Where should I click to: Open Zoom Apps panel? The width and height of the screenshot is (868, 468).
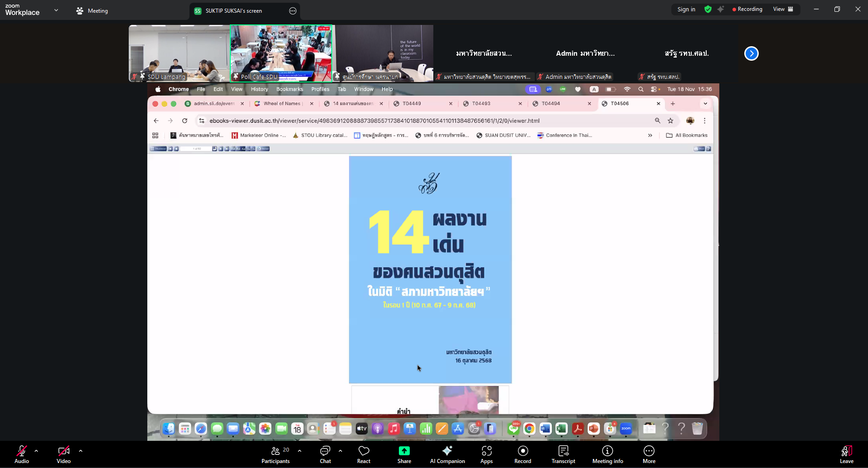click(x=486, y=454)
